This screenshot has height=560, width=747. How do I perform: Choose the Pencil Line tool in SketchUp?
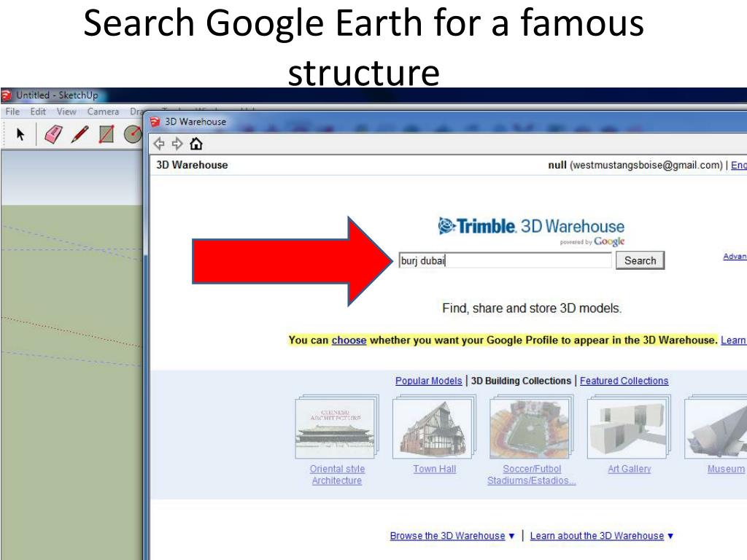coord(80,134)
